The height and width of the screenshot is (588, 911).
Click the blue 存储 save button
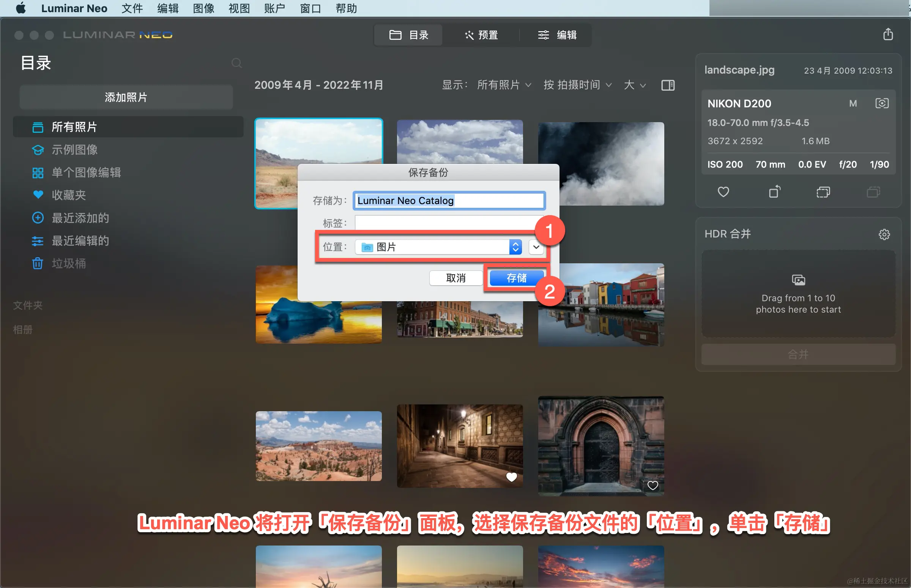click(517, 278)
